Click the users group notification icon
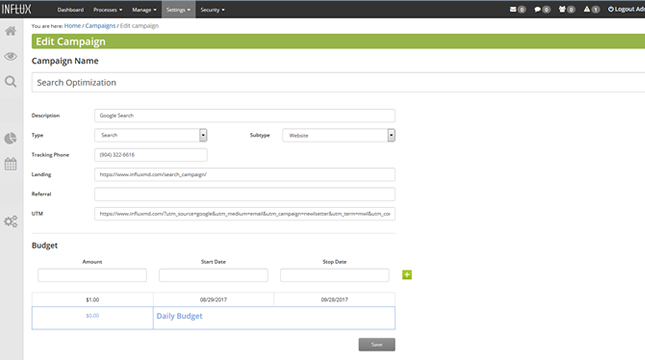Viewport: 645px width, 360px height. pos(562,9)
